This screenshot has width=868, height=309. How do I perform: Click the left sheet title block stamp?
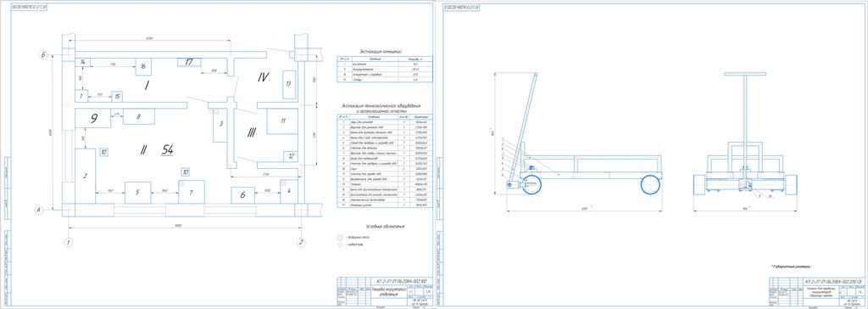coord(384,291)
